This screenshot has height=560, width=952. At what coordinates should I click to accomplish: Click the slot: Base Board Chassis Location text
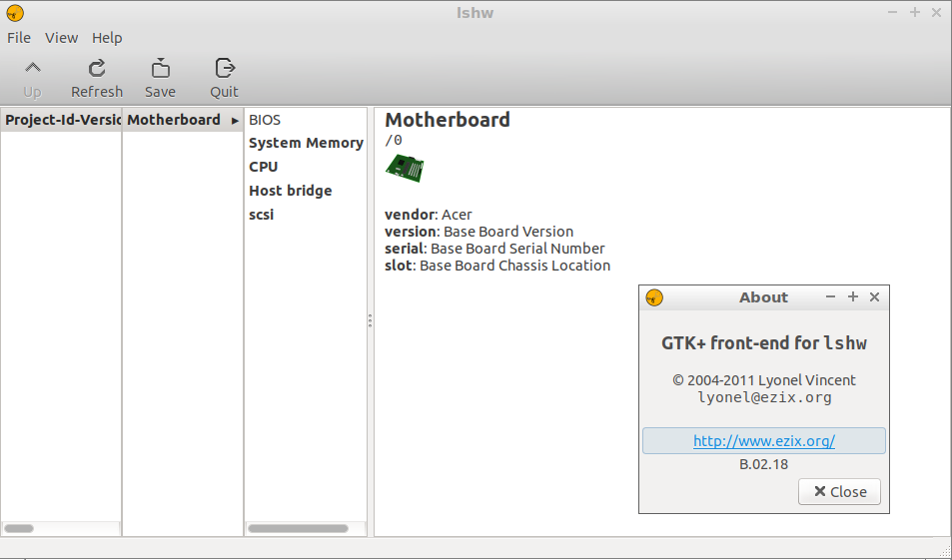(x=497, y=266)
